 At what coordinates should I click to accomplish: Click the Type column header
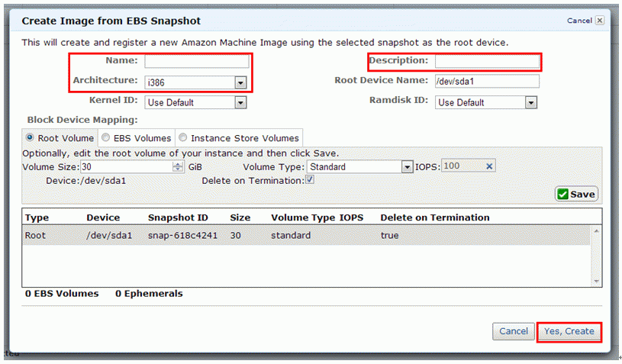37,217
